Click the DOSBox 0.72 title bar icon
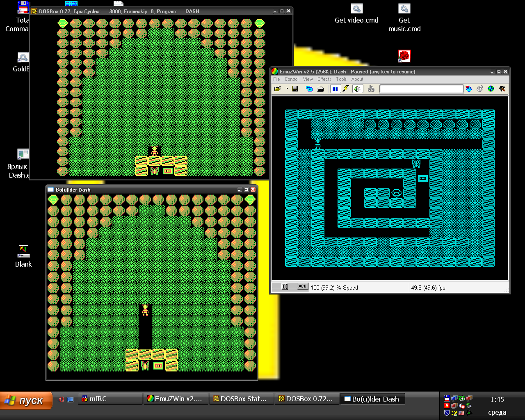 34,11
